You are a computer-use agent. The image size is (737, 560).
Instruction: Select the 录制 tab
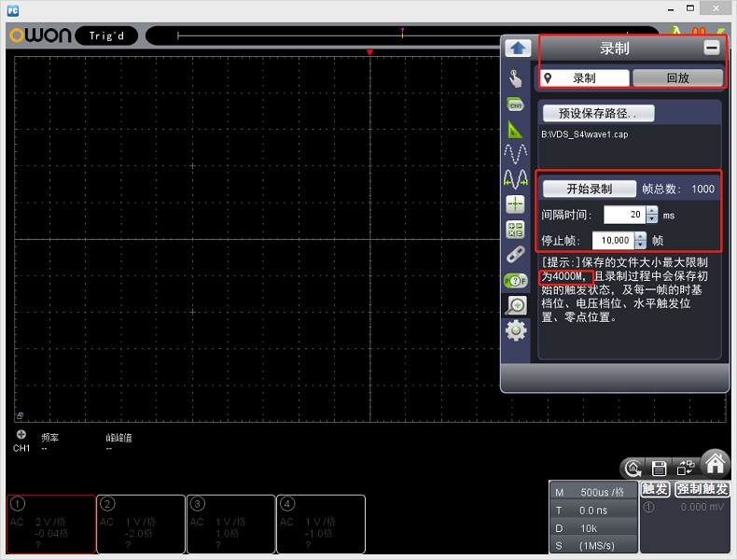click(584, 78)
